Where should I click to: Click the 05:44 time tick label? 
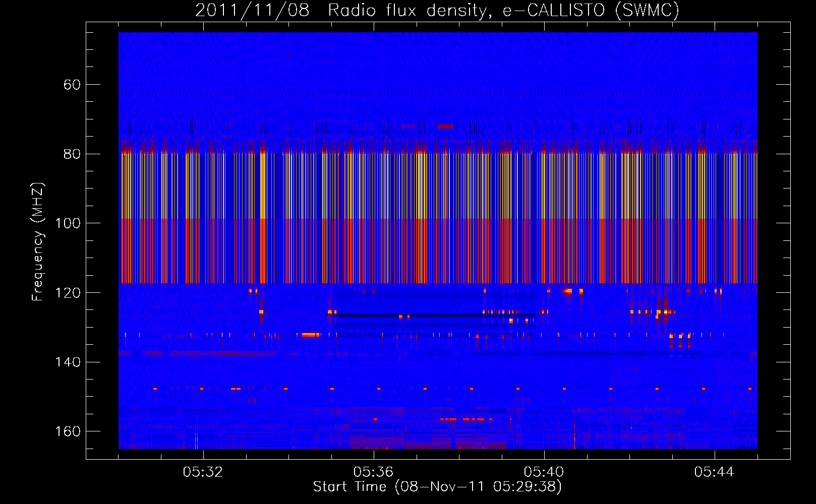click(x=714, y=472)
